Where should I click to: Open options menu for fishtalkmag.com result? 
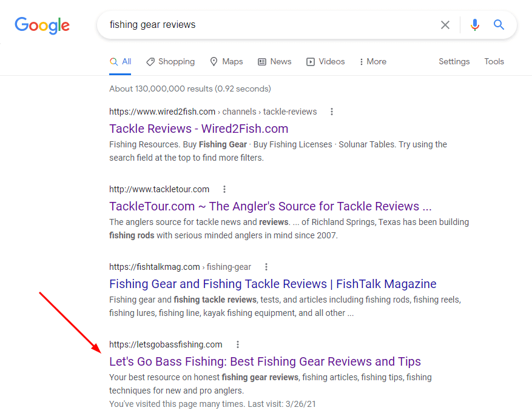[x=266, y=267]
